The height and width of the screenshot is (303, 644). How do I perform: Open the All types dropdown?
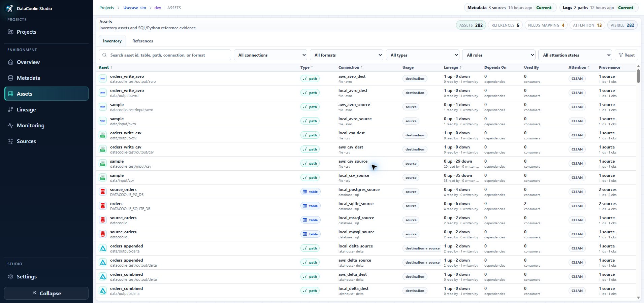423,55
